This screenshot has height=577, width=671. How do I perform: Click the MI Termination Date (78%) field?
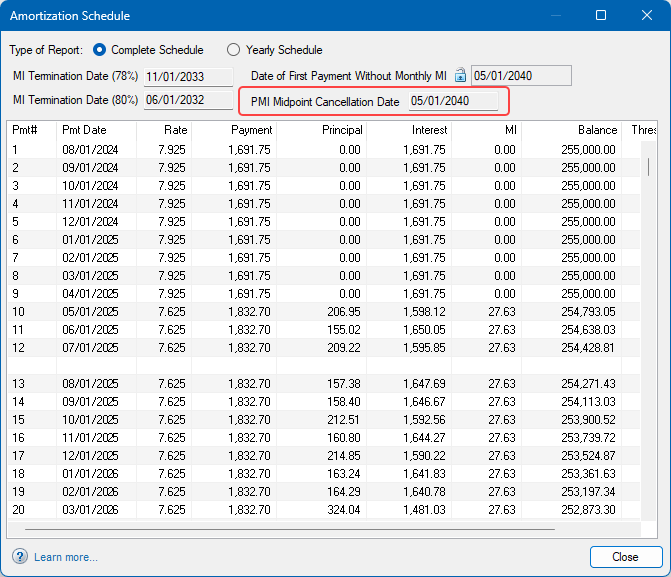[188, 76]
